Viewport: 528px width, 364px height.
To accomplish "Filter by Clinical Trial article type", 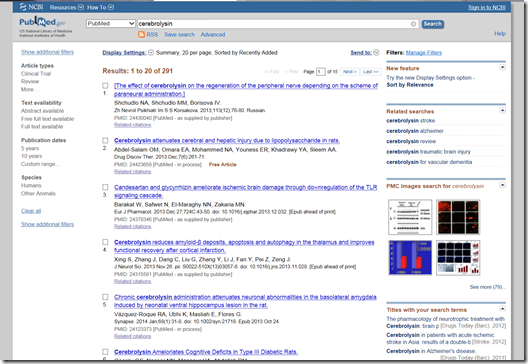I will 36,74.
